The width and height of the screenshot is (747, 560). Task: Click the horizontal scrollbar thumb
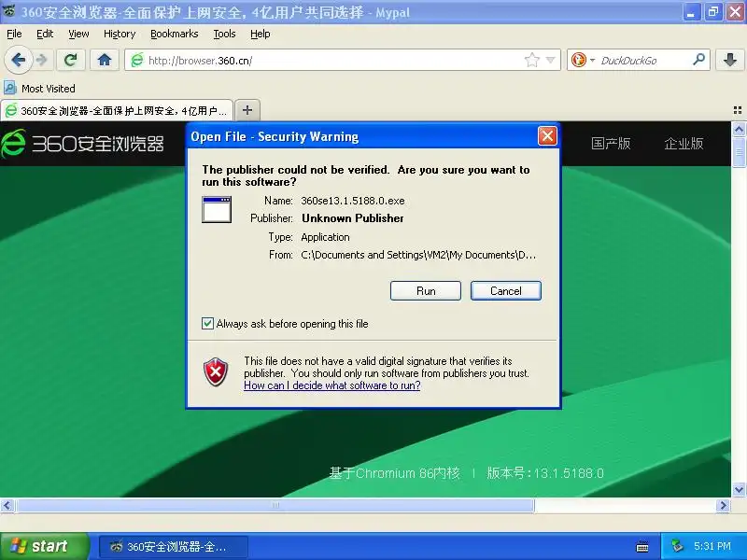click(275, 505)
